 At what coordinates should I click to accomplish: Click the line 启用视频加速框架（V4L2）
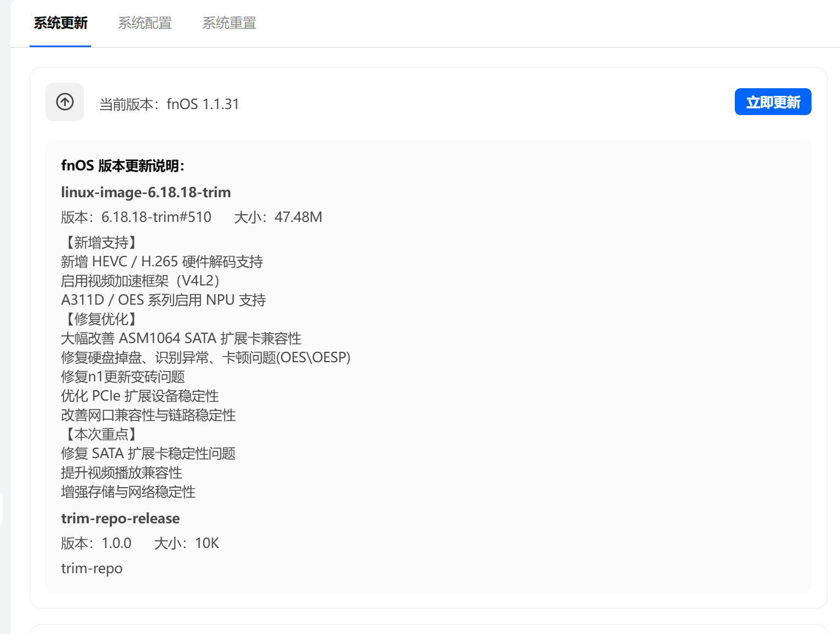[140, 281]
